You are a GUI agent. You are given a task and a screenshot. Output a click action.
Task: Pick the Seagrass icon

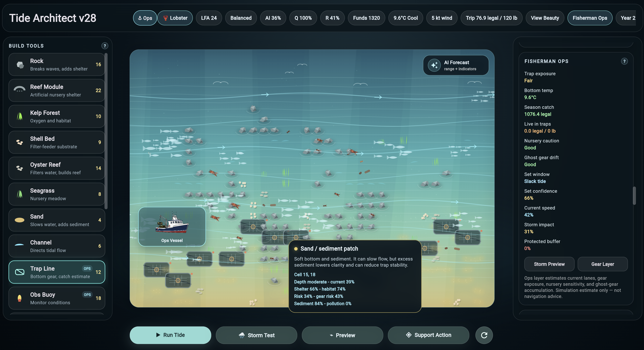point(19,194)
